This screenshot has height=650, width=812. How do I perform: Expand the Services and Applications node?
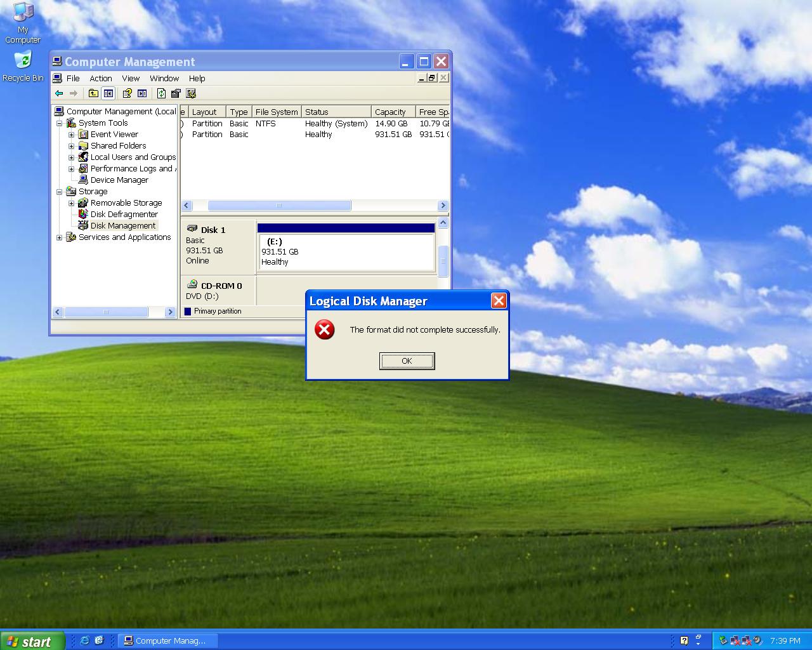60,237
